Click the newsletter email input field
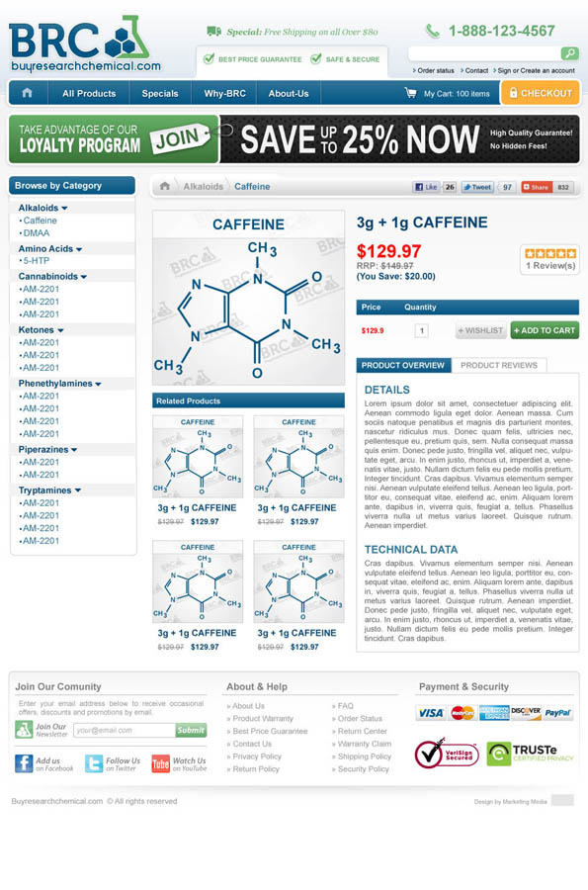This screenshot has height=890, width=588. point(125,730)
